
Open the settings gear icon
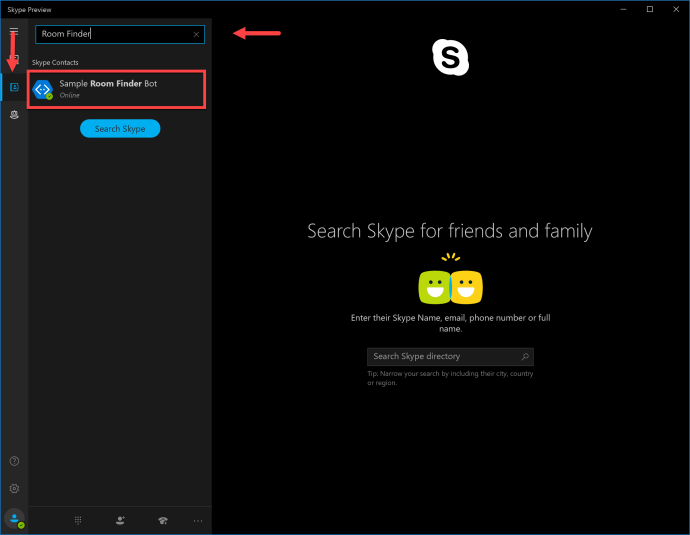tap(14, 488)
